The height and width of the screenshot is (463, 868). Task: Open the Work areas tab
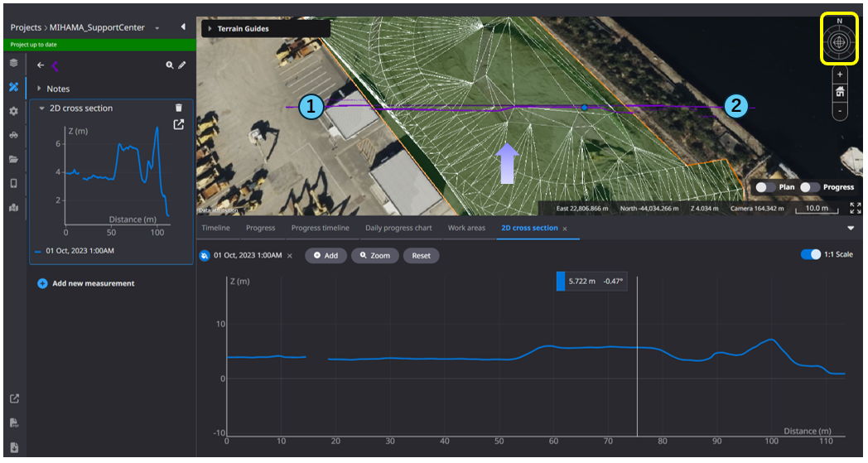(x=466, y=228)
